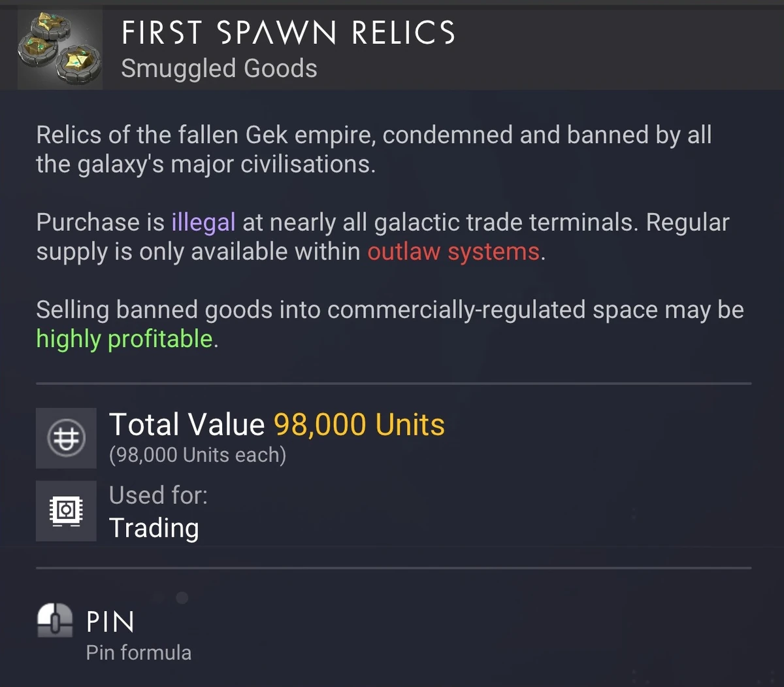Select the 'Pin formula' caption text
Image resolution: width=784 pixels, height=687 pixels.
[139, 652]
